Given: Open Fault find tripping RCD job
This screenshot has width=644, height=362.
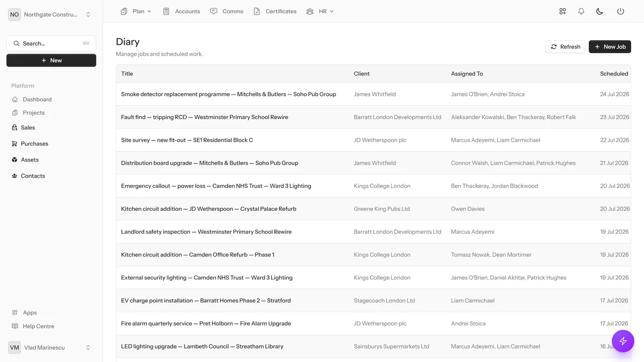Looking at the screenshot, I should pos(204,117).
